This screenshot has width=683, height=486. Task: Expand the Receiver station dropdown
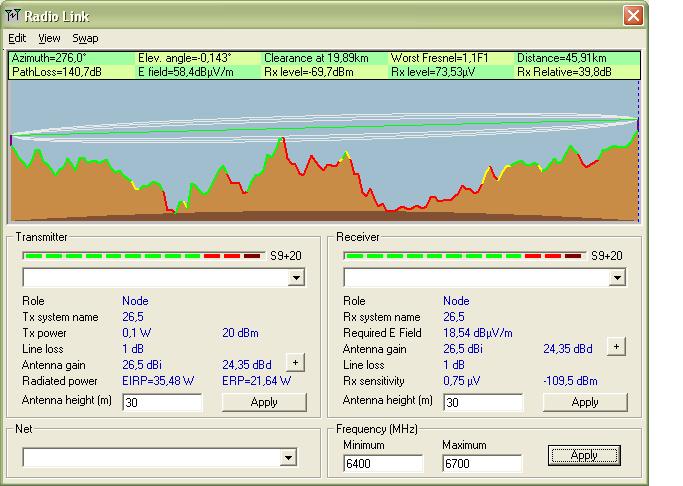click(617, 277)
